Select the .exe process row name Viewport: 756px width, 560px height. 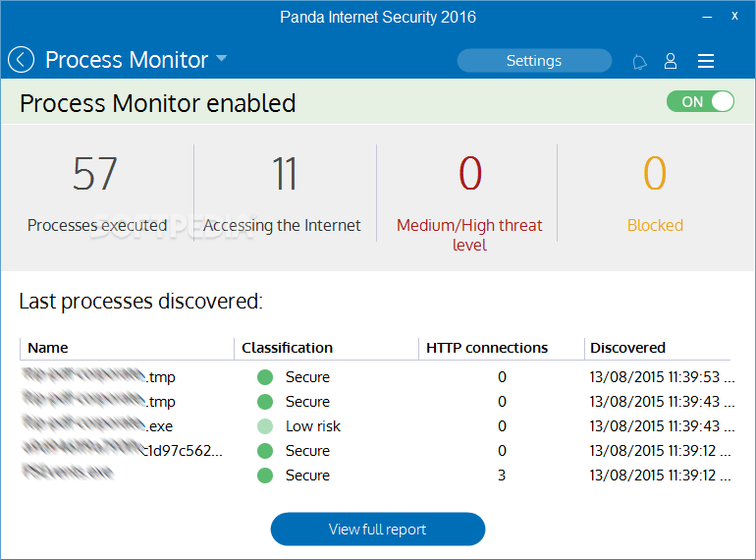point(97,424)
